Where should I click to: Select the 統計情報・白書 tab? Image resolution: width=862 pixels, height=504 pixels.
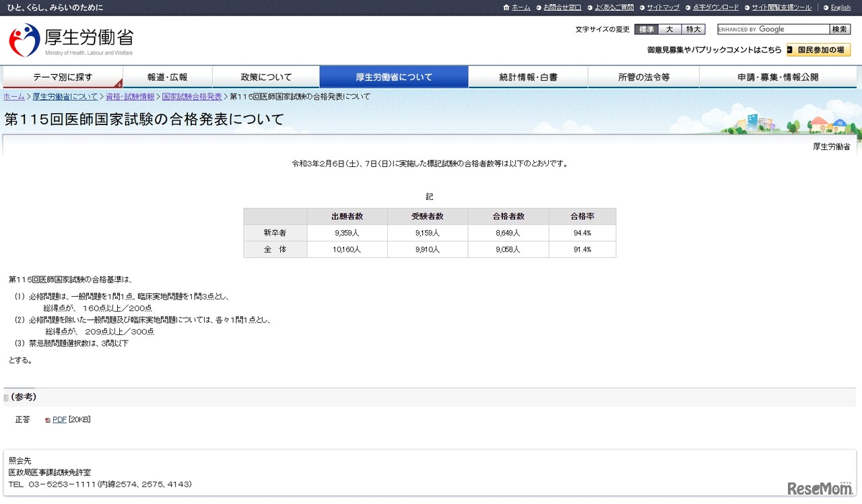(x=528, y=77)
